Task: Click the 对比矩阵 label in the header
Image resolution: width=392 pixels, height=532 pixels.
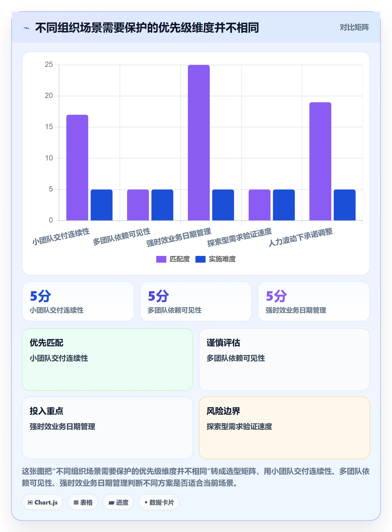Action: pyautogui.click(x=354, y=27)
